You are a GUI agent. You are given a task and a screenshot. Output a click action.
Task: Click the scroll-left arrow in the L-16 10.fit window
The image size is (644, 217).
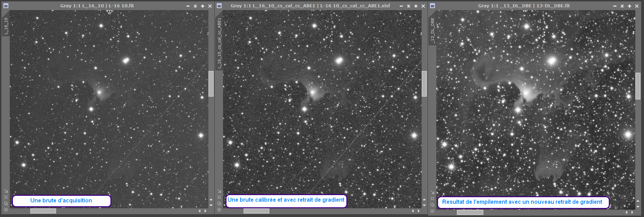pos(200,211)
